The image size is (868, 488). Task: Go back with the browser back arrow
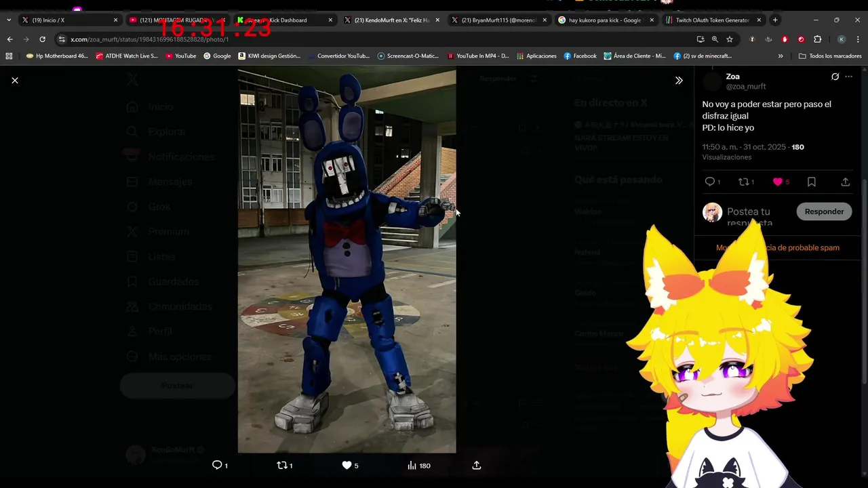click(x=9, y=39)
